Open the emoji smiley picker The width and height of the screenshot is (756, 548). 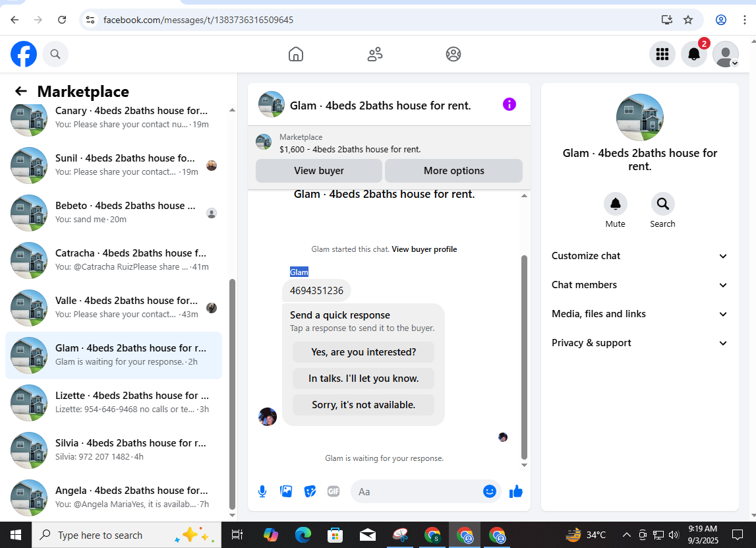[489, 491]
